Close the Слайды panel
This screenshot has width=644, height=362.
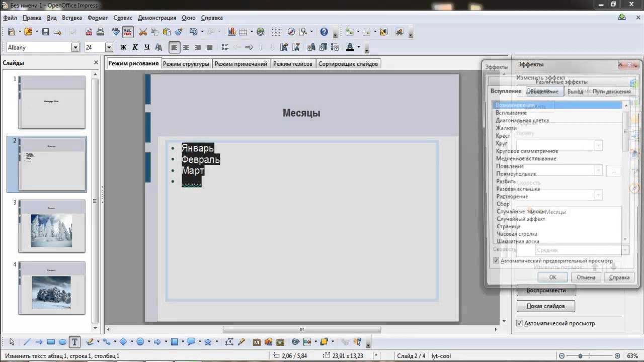(x=96, y=63)
